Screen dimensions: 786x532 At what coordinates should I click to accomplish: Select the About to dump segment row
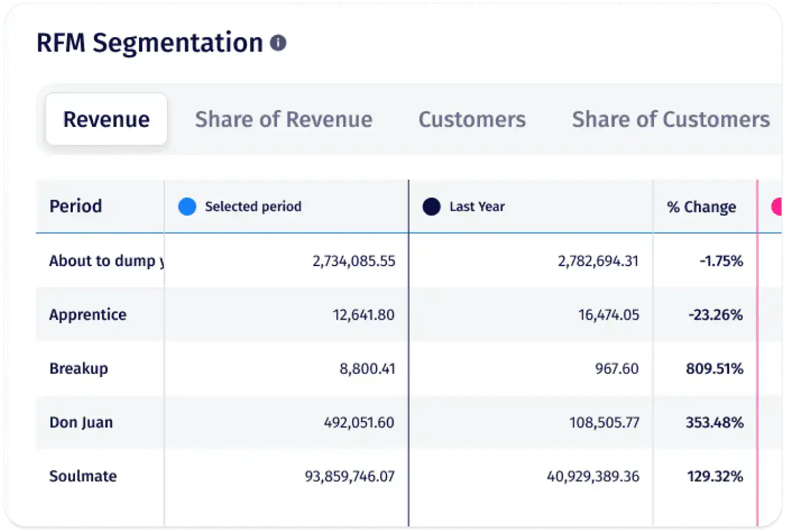[104, 261]
